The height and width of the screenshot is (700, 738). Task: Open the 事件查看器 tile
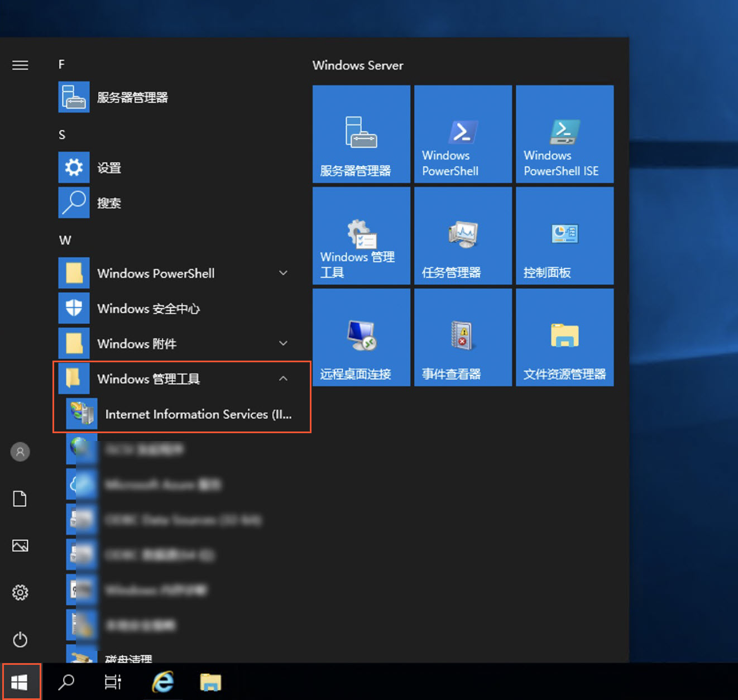pos(463,337)
